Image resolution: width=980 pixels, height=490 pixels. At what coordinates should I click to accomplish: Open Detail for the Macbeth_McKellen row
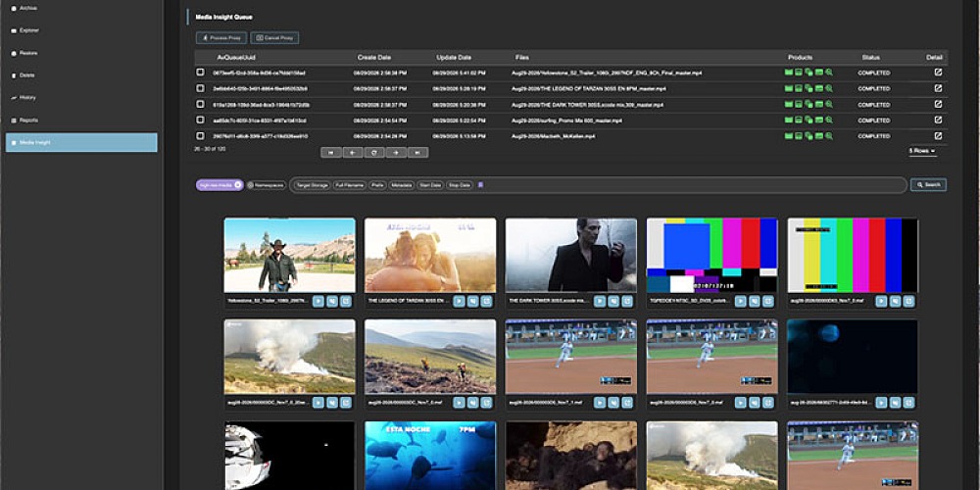pyautogui.click(x=938, y=135)
